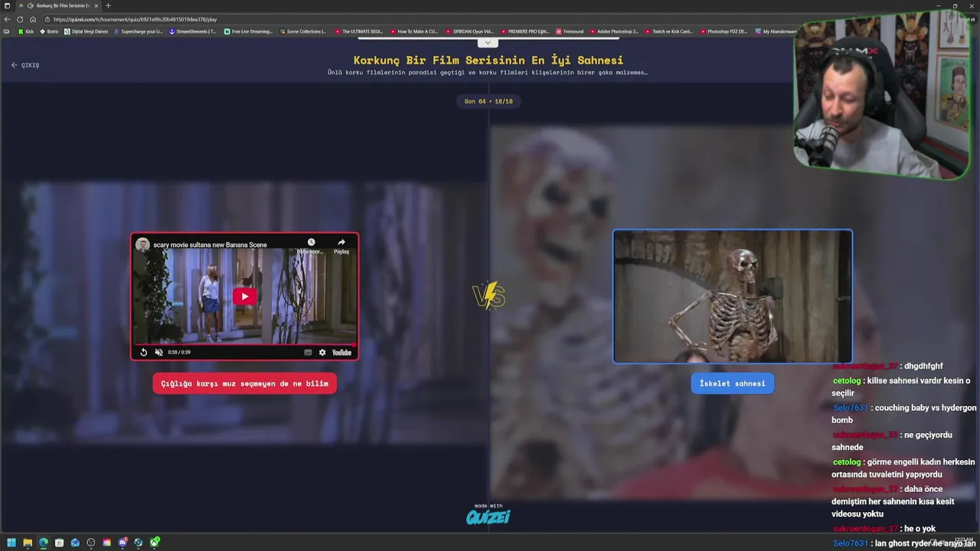Open OBS Studio from taskbar
Image resolution: width=980 pixels, height=551 pixels.
(91, 543)
